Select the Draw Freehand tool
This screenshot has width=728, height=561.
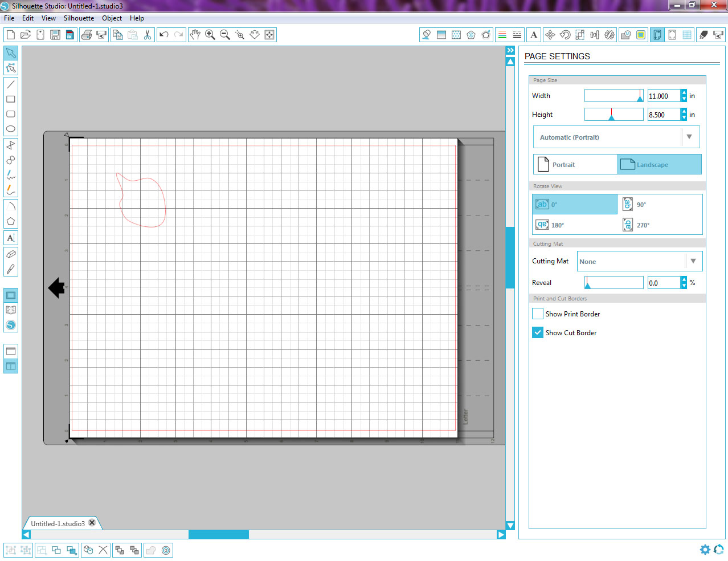[x=11, y=175]
